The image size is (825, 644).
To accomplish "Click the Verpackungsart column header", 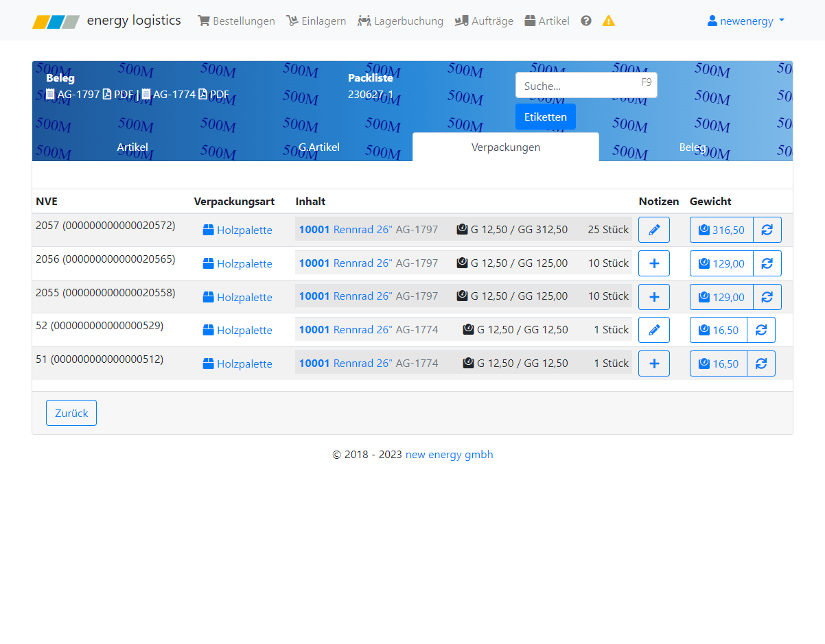I will tap(234, 201).
